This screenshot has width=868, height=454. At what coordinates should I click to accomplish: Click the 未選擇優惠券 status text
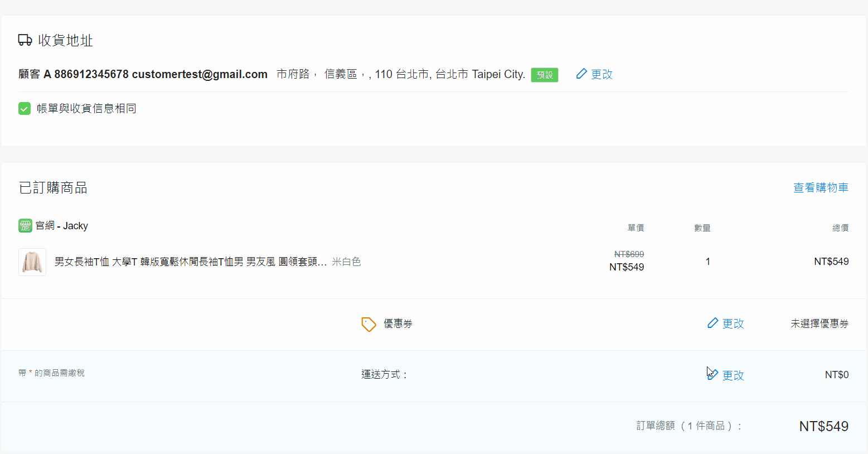click(819, 323)
